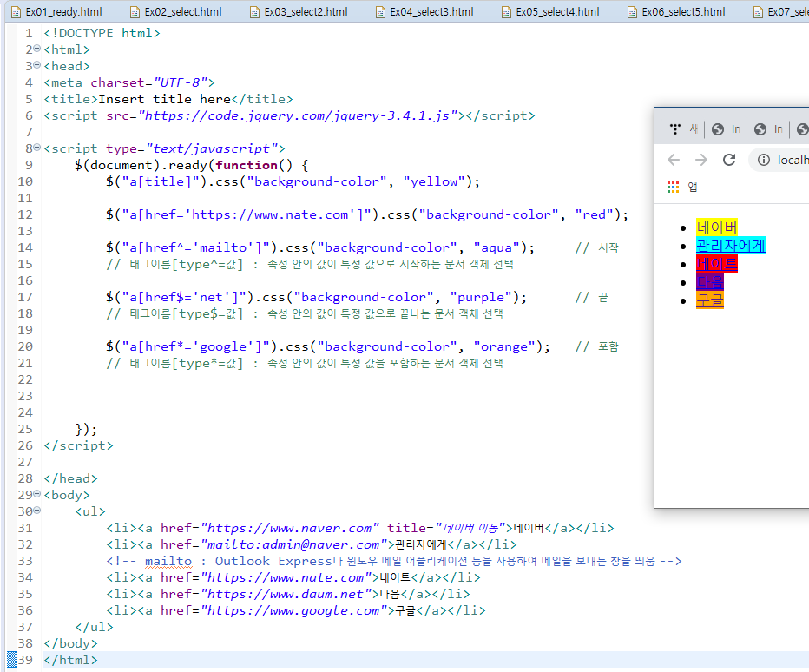Open the aqua 관리자에게 mailto link
The width and height of the screenshot is (809, 672).
tap(731, 245)
